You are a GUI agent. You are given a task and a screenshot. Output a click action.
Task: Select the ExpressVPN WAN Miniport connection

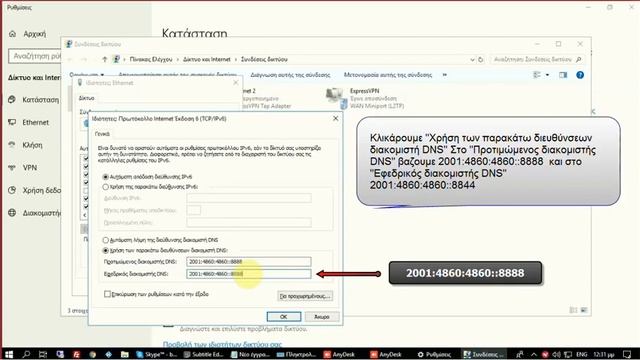tap(365, 98)
